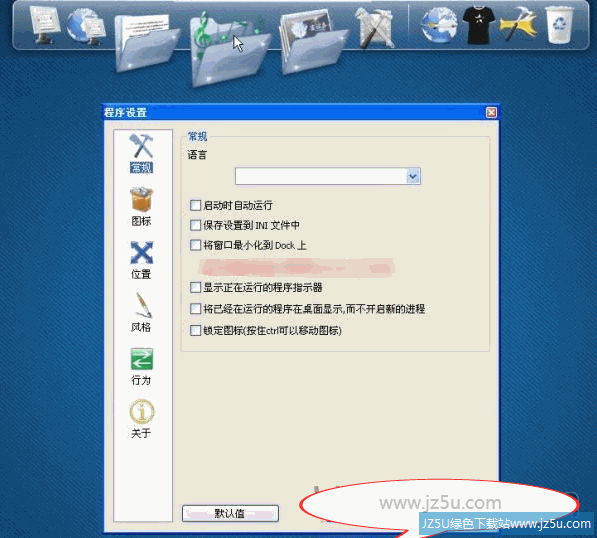Click the black t-shirt dock icon

[479, 25]
